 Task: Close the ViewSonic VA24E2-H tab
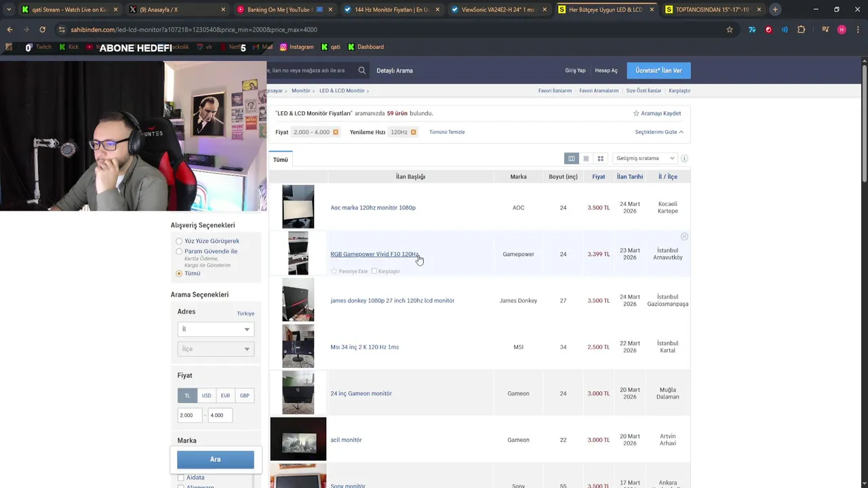pos(545,9)
